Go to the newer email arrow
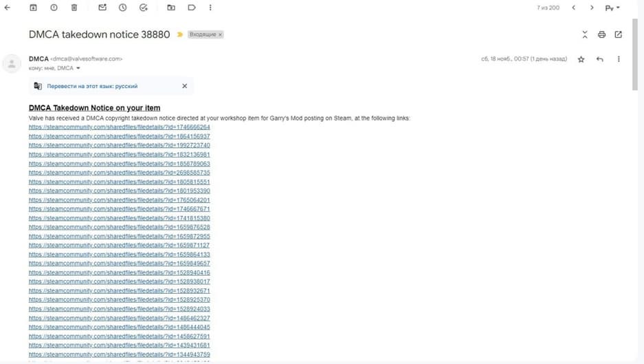 click(x=574, y=8)
